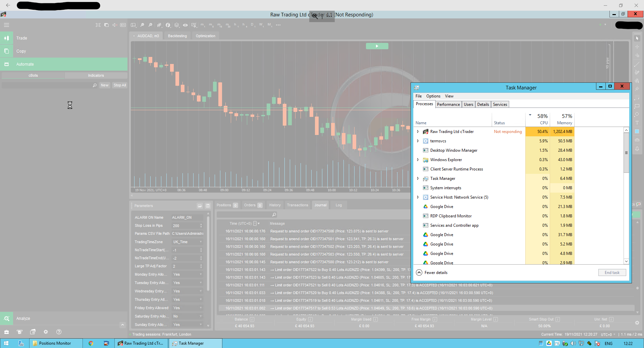Image resolution: width=644 pixels, height=348 pixels.
Task: Select the equidistant channel tool
Action: (637, 81)
